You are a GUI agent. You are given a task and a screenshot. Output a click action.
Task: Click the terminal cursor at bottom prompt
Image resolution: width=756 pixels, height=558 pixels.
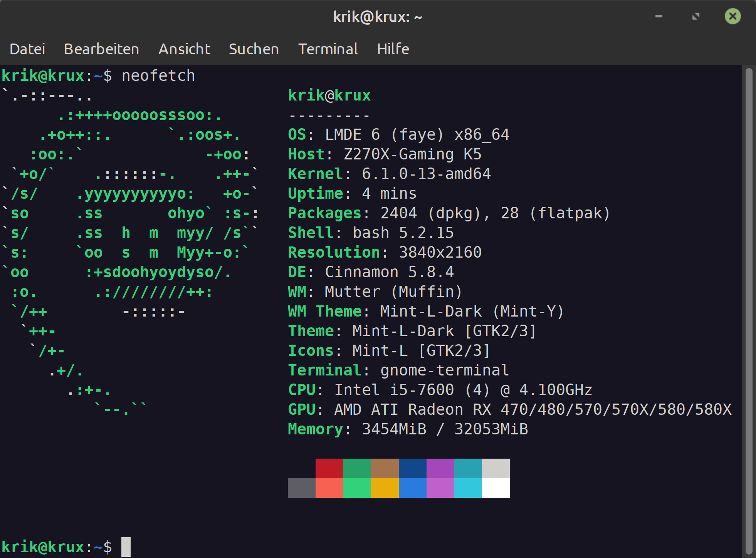[x=126, y=547]
